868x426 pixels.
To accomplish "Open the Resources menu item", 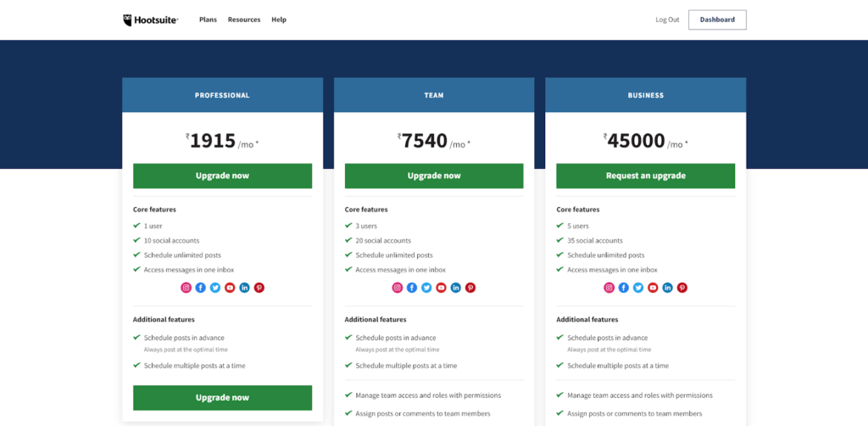I will click(244, 20).
